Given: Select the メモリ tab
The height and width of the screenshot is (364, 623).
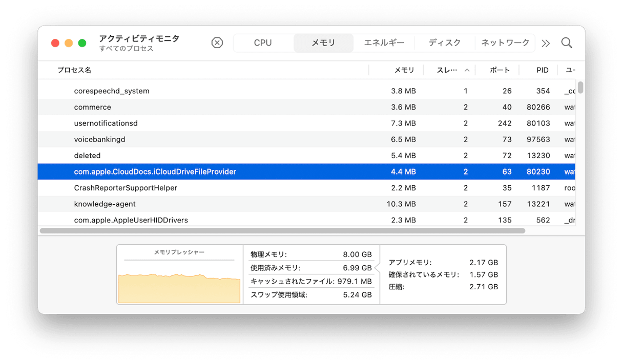Looking at the screenshot, I should pos(323,43).
